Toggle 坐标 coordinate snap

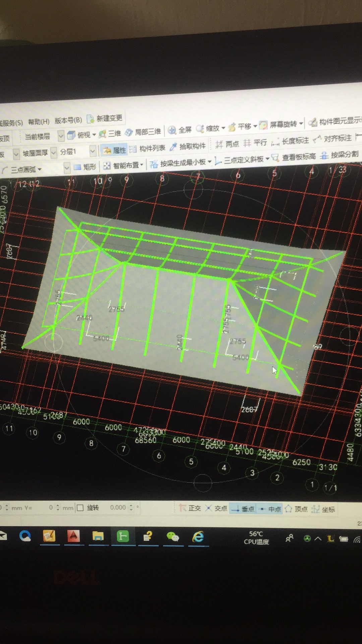(x=323, y=509)
